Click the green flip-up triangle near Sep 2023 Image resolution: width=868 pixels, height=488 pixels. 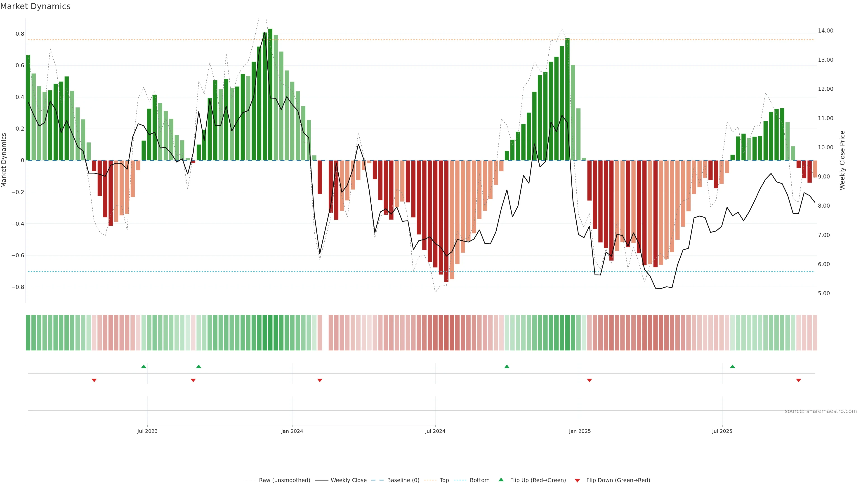pyautogui.click(x=198, y=366)
